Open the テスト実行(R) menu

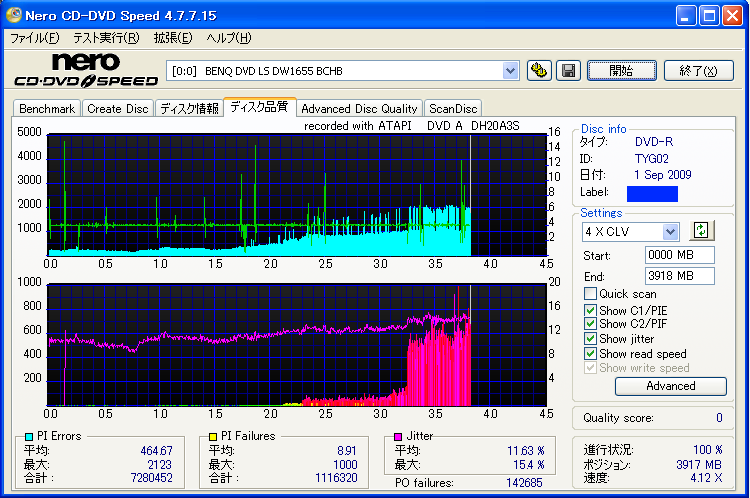(106, 38)
